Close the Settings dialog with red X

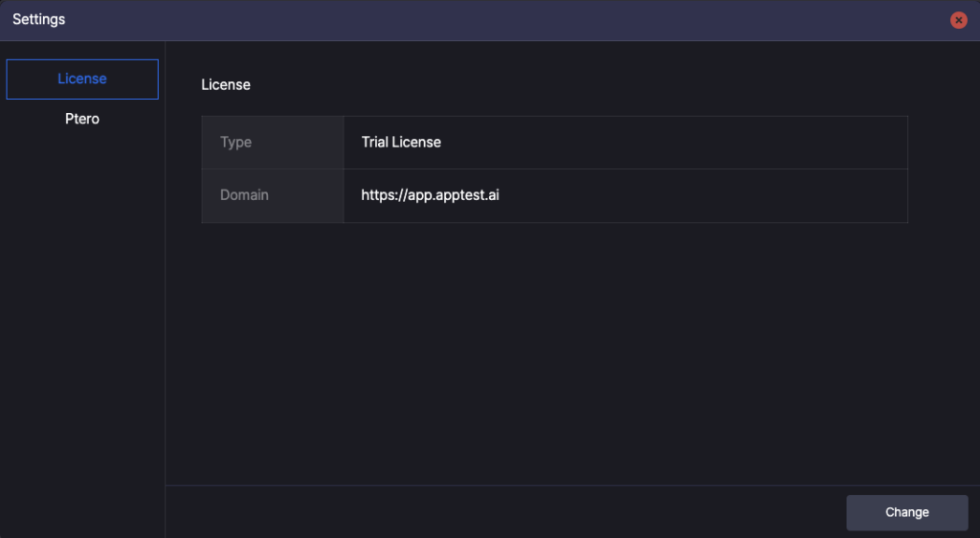click(958, 20)
